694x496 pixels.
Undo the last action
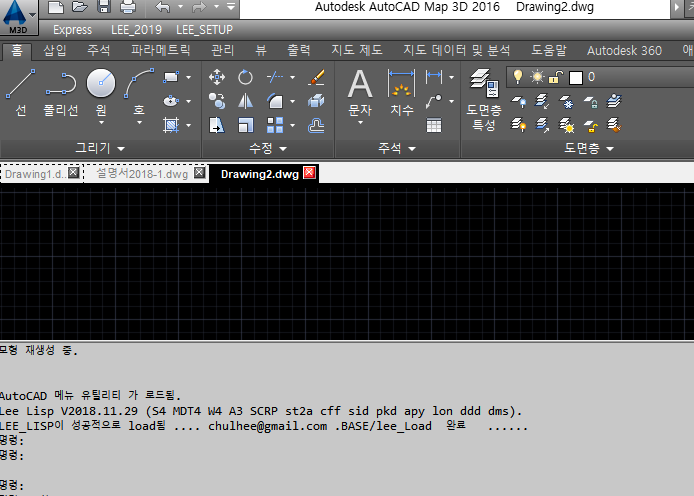click(163, 7)
